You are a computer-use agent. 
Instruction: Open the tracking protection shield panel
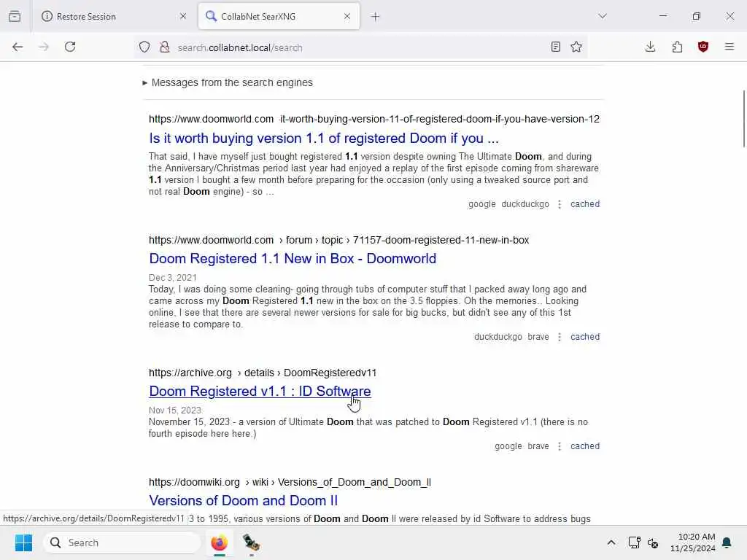tap(144, 47)
